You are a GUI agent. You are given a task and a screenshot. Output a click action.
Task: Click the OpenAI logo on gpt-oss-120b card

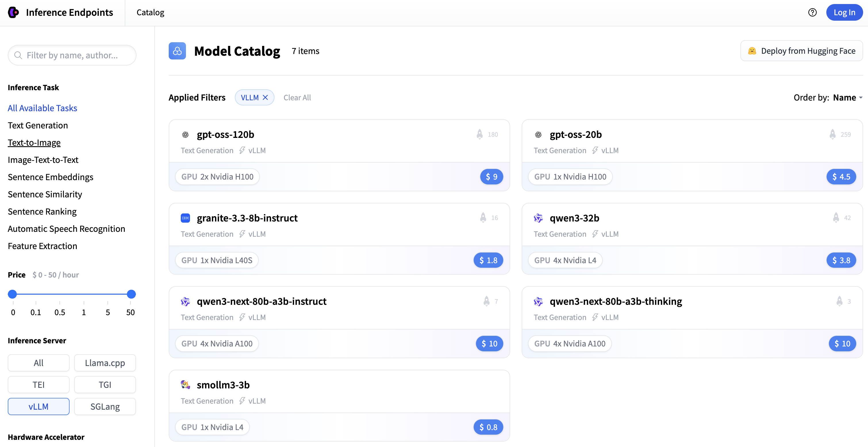(185, 134)
